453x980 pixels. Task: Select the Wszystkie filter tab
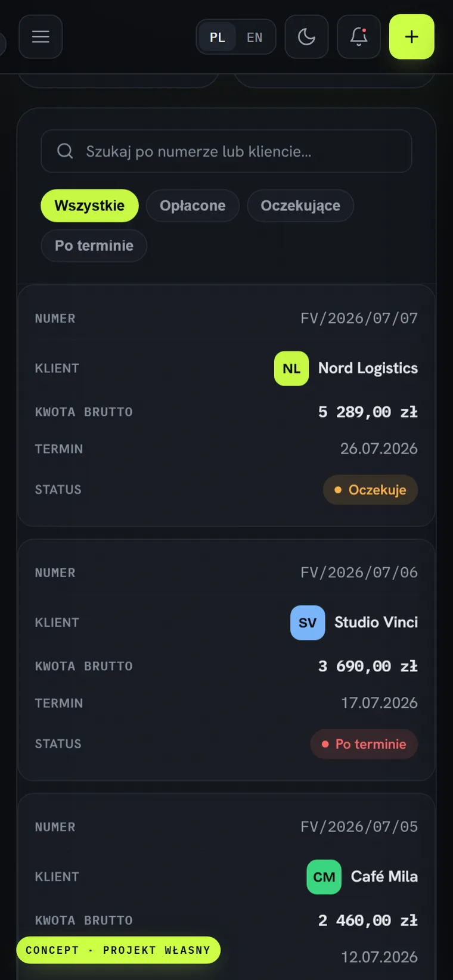tap(89, 206)
